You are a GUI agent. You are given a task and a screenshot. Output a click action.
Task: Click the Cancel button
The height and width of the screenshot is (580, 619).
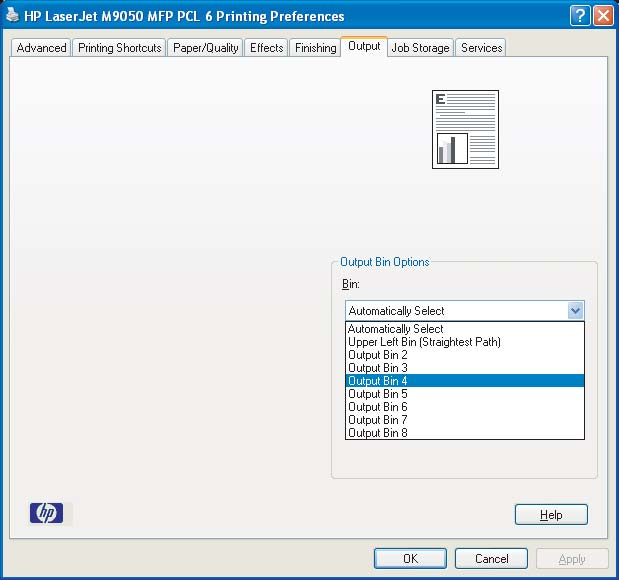click(x=491, y=559)
